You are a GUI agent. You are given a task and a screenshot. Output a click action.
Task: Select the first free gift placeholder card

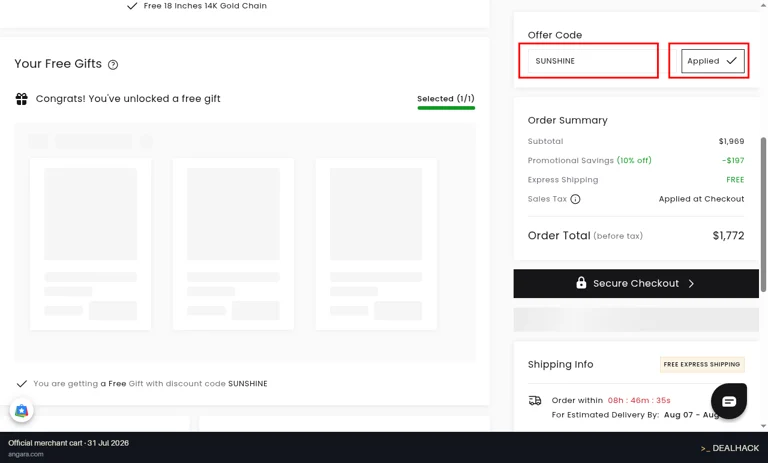tap(91, 244)
